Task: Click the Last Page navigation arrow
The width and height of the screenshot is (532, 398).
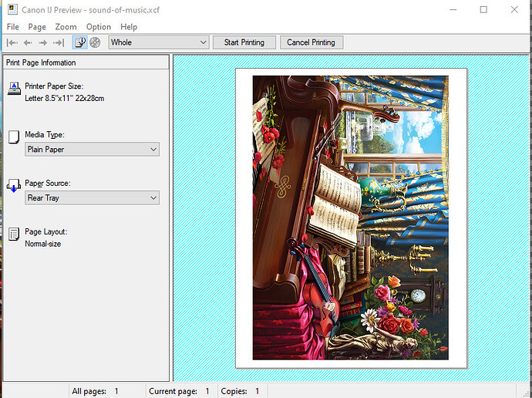Action: pos(59,42)
